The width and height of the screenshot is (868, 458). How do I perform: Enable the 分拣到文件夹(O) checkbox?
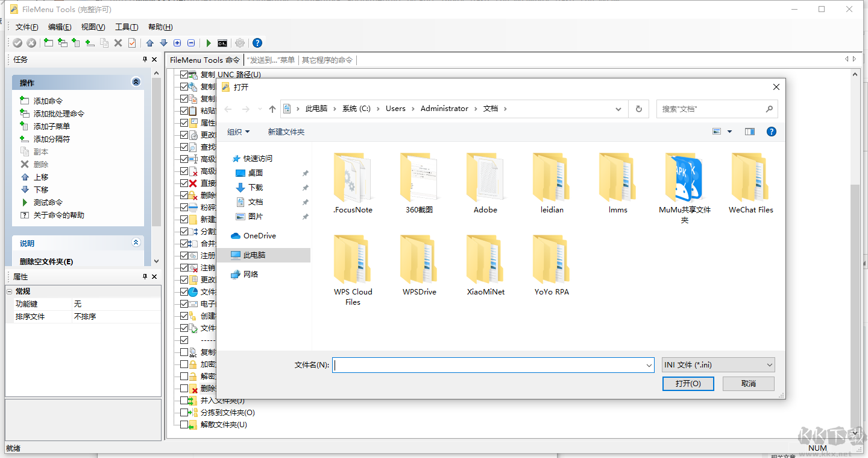point(184,412)
